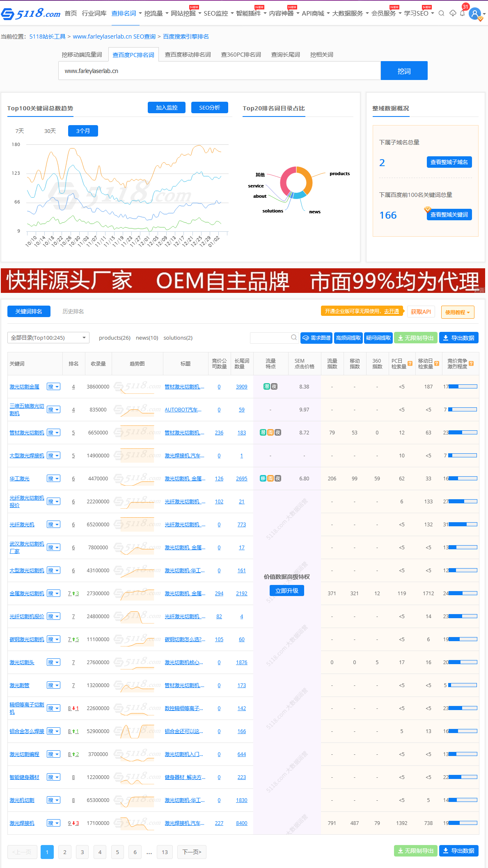488x868 pixels.
Task: Click the top 无限制导出 download button
Action: click(416, 338)
